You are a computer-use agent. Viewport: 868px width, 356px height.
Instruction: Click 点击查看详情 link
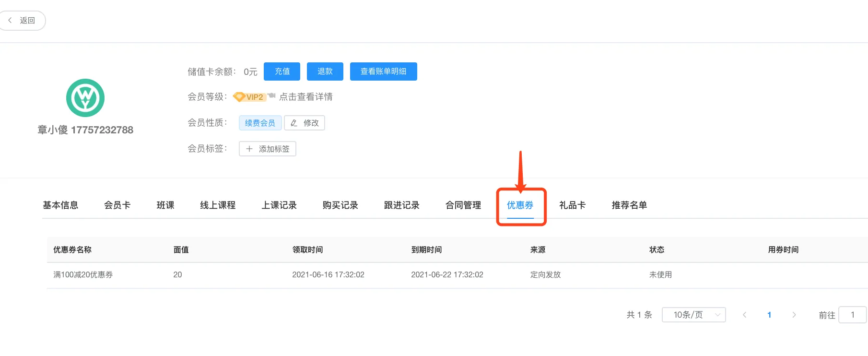coord(305,97)
